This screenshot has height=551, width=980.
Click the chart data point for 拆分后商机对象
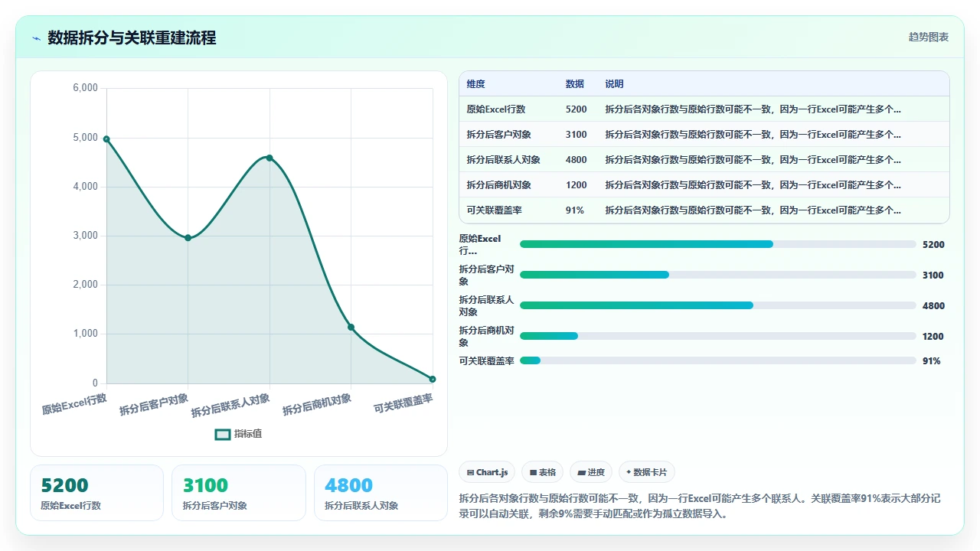click(x=351, y=327)
